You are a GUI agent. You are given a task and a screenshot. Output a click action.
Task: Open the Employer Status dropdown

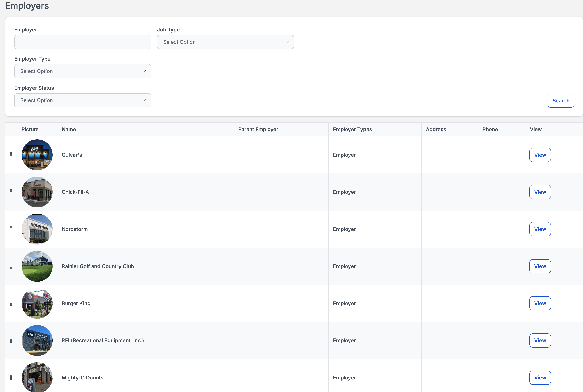tap(82, 100)
